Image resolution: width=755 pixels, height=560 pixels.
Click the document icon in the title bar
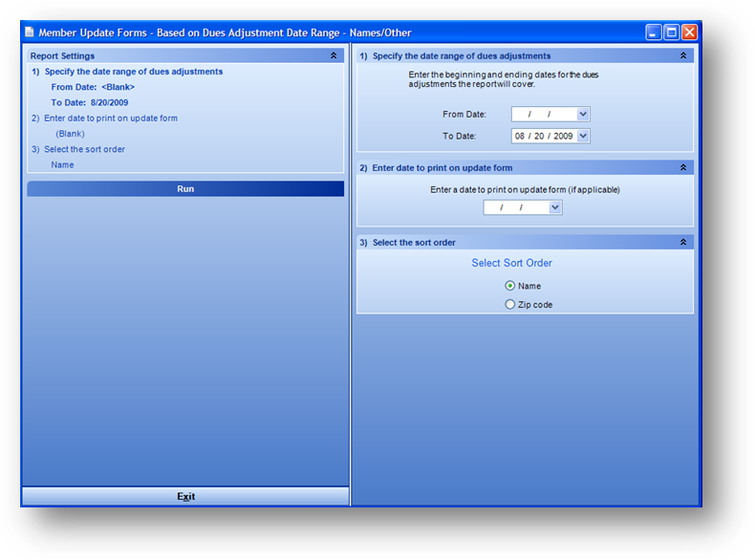pos(29,32)
